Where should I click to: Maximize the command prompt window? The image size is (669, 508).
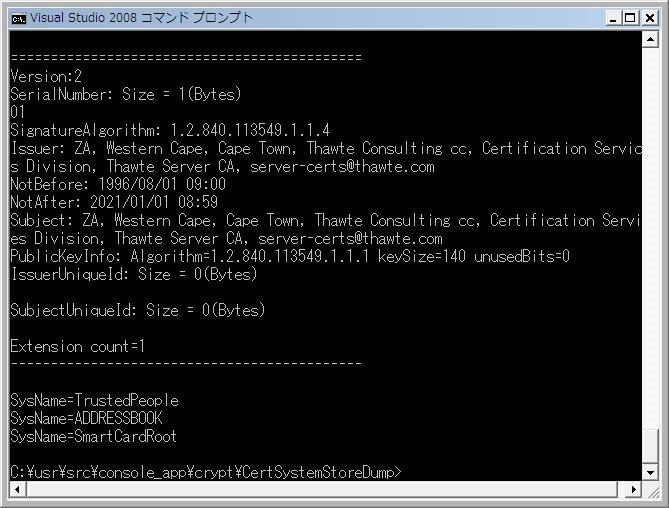[630, 18]
